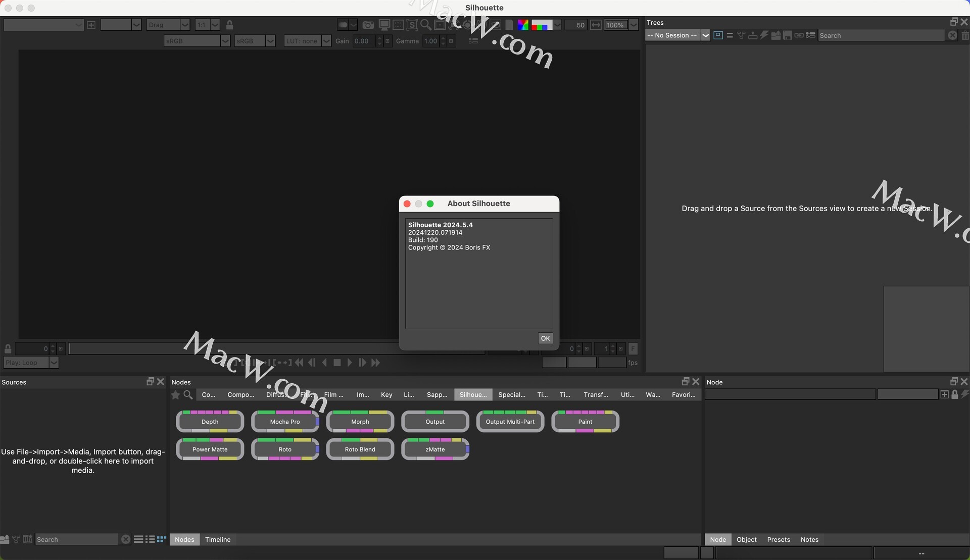The width and height of the screenshot is (970, 560).
Task: Select the Special... node category tab
Action: pyautogui.click(x=512, y=395)
